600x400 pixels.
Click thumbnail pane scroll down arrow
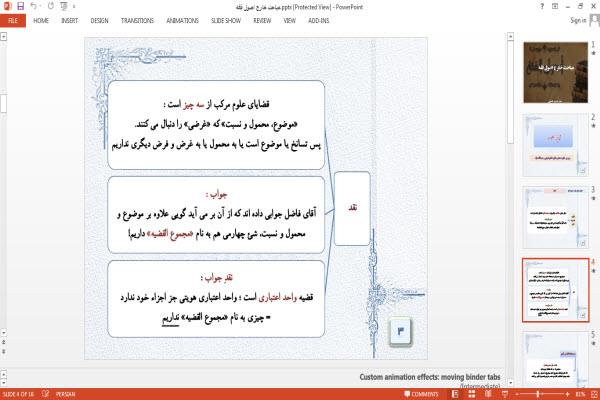[510, 383]
